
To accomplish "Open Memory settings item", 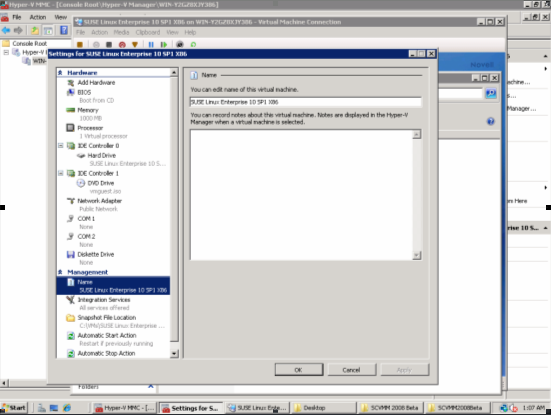I will pyautogui.click(x=88, y=110).
